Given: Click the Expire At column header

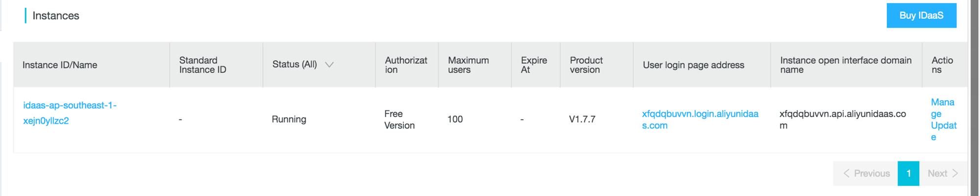Looking at the screenshot, I should [534, 65].
